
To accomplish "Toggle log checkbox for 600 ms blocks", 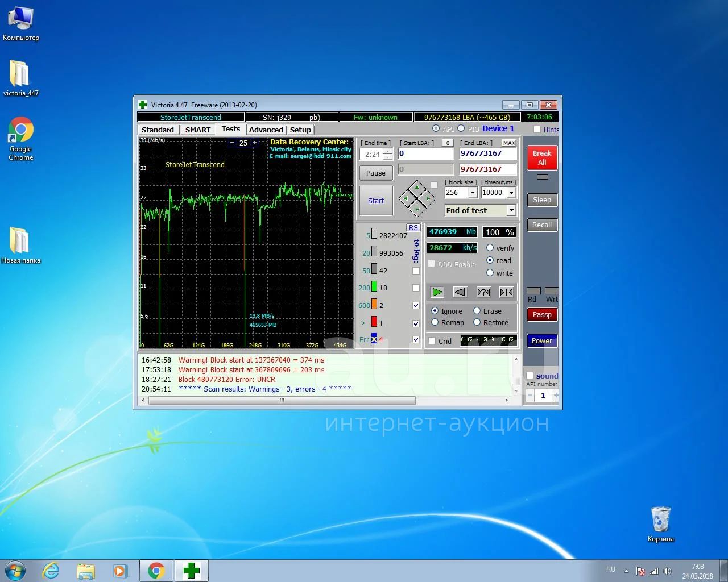I will tap(416, 305).
